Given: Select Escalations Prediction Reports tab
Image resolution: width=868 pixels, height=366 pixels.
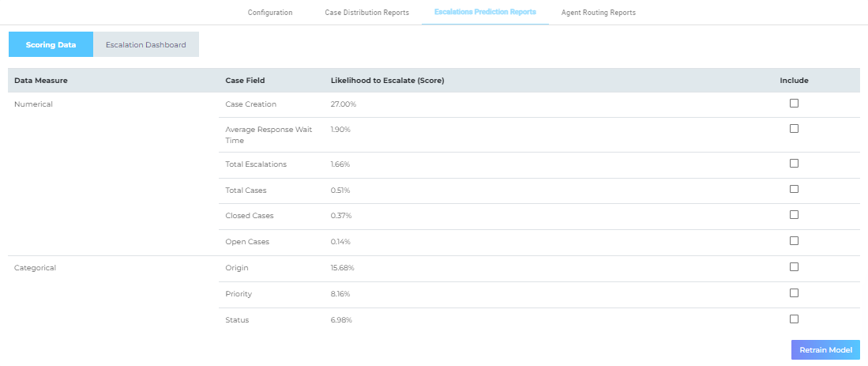Looking at the screenshot, I should 485,13.
